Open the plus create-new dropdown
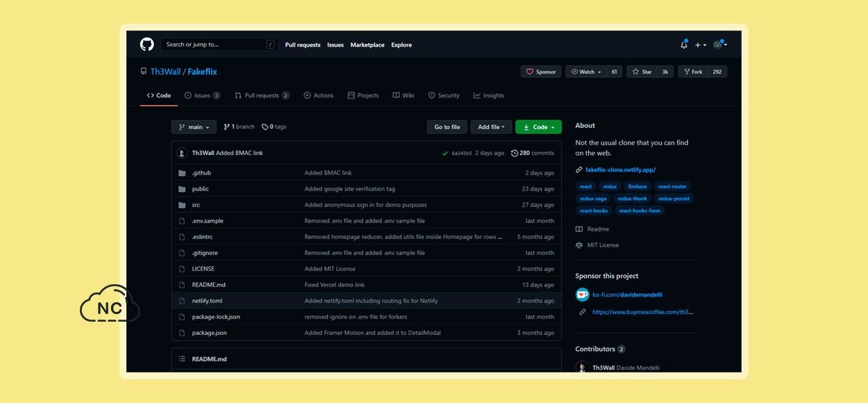 [x=700, y=45]
